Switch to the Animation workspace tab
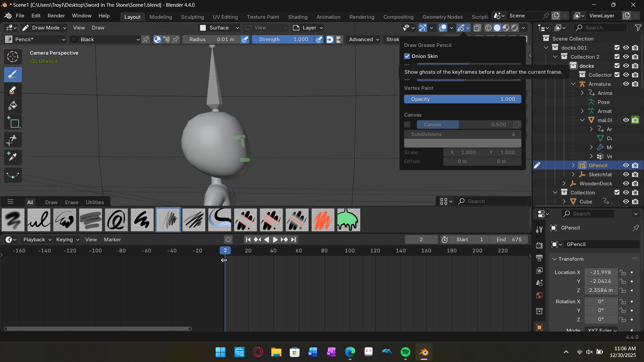644x362 pixels. pos(328,17)
